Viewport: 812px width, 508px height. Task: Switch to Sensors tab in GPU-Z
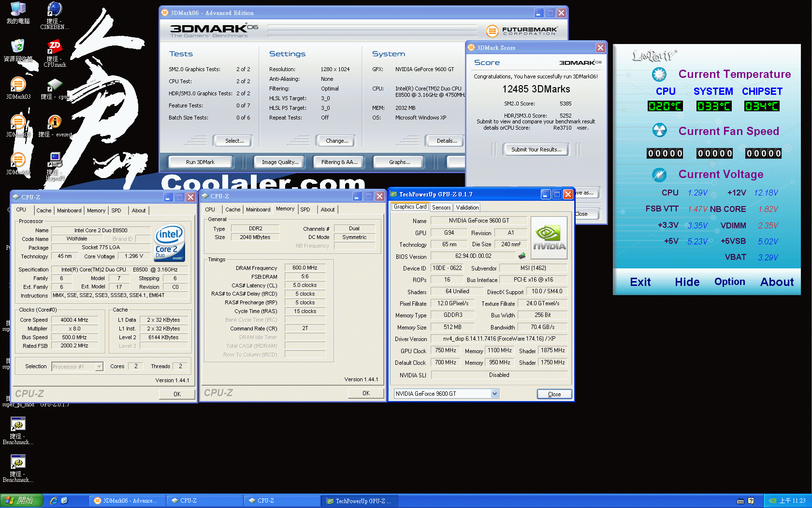point(441,208)
